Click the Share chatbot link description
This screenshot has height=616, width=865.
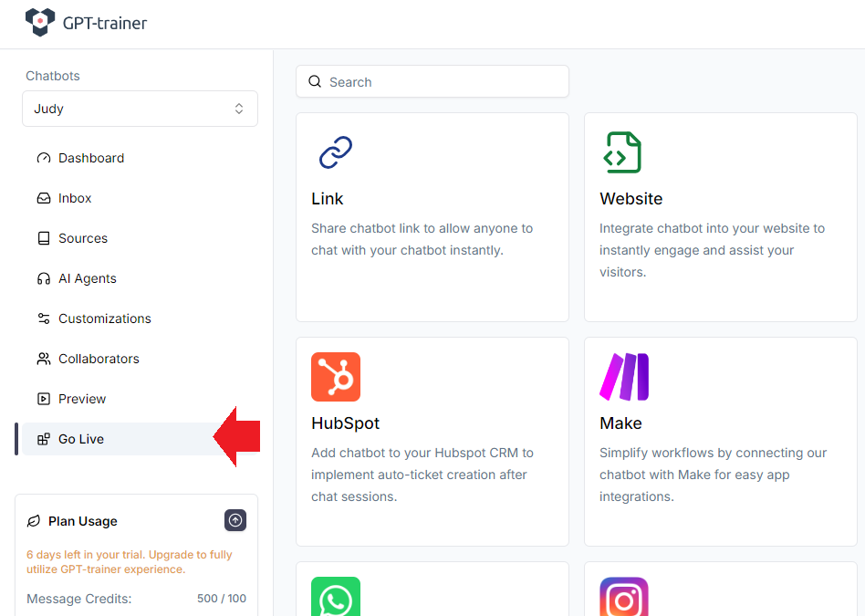(x=422, y=239)
